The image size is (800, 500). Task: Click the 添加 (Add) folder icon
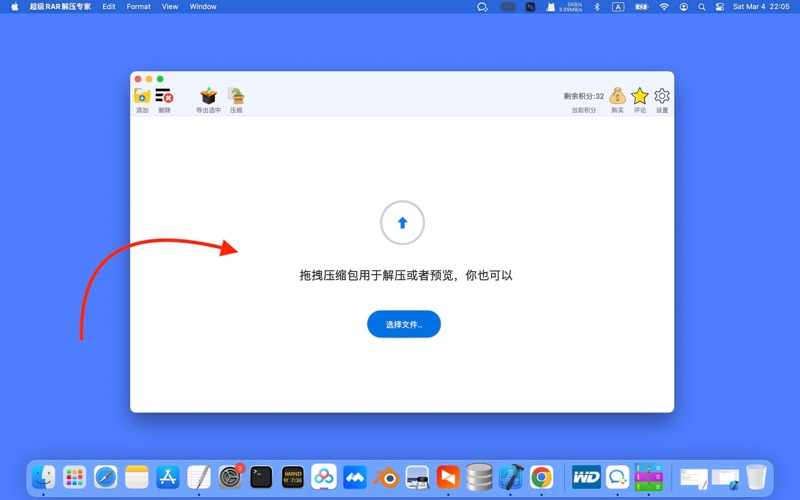point(142,96)
